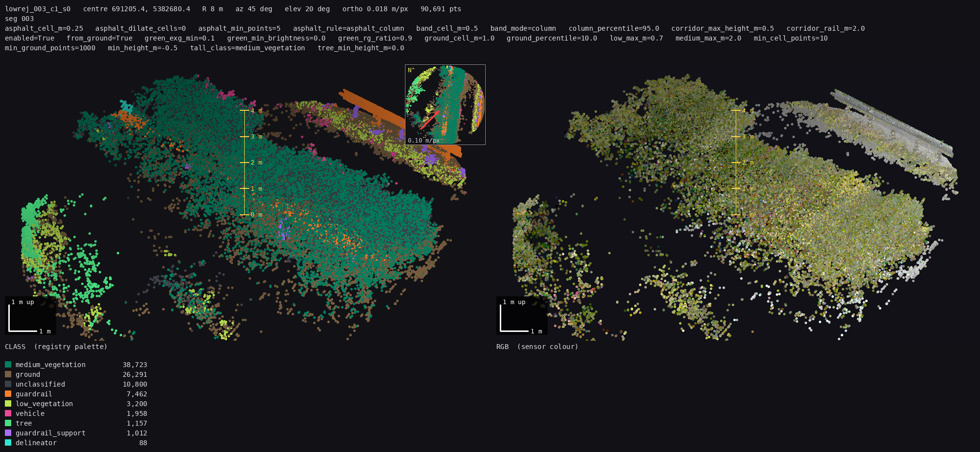Click the guardrail_support purple swatch
Viewport: 980px width, 452px height.
point(8,433)
